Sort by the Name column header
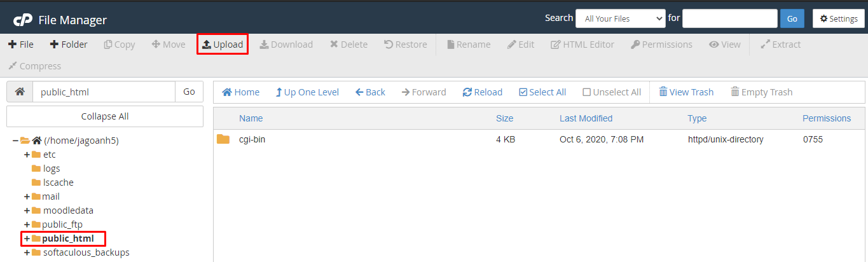Screen dimensions: 868x262 click(x=251, y=118)
